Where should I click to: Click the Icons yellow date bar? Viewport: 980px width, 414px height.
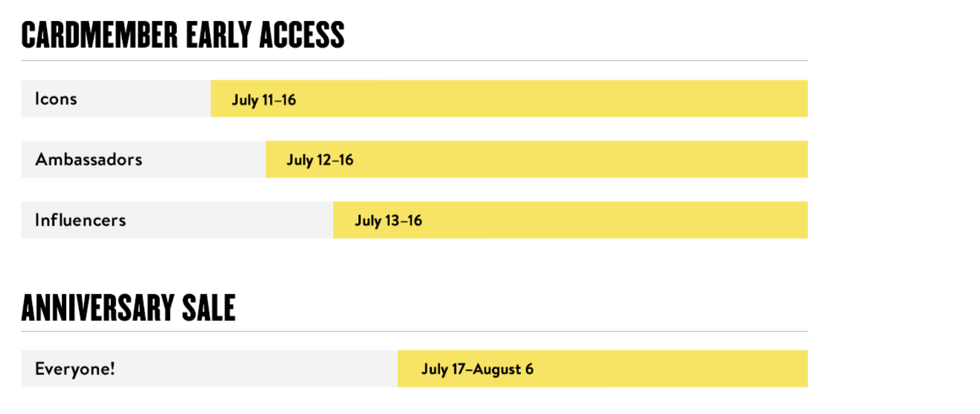point(509,99)
